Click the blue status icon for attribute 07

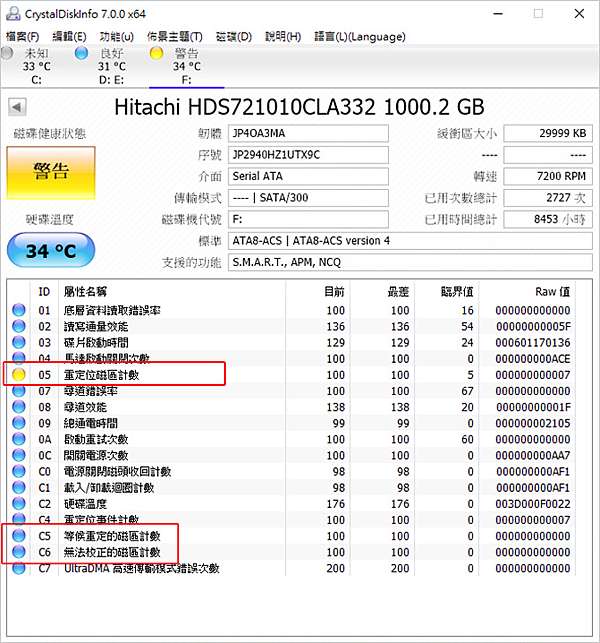18,391
